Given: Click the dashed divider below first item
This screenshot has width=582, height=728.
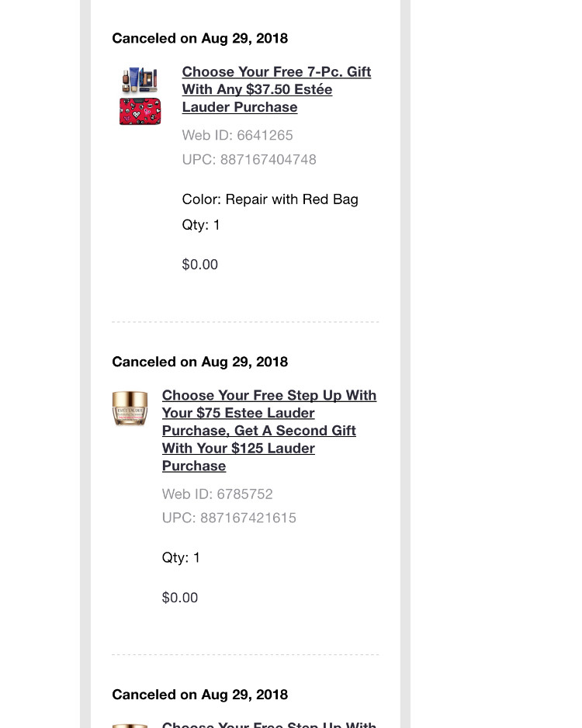Looking at the screenshot, I should (x=245, y=322).
